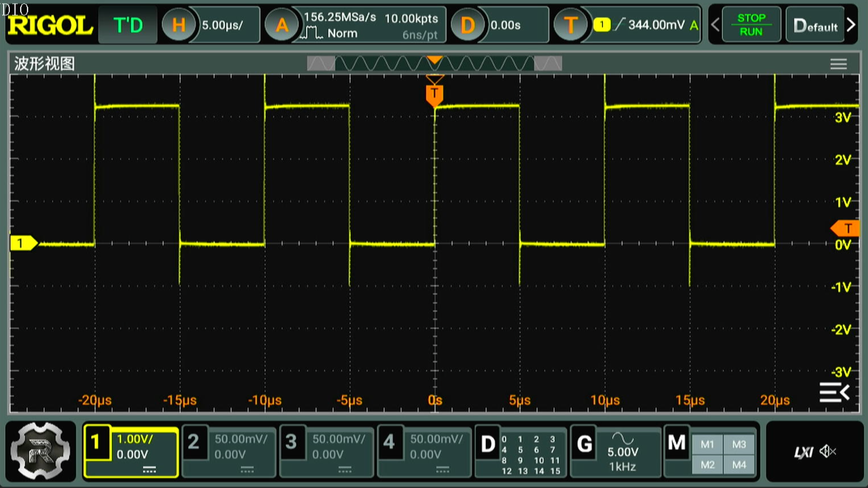868x488 pixels.
Task: Click the 10.00kpts memory depth readout
Action: (411, 19)
